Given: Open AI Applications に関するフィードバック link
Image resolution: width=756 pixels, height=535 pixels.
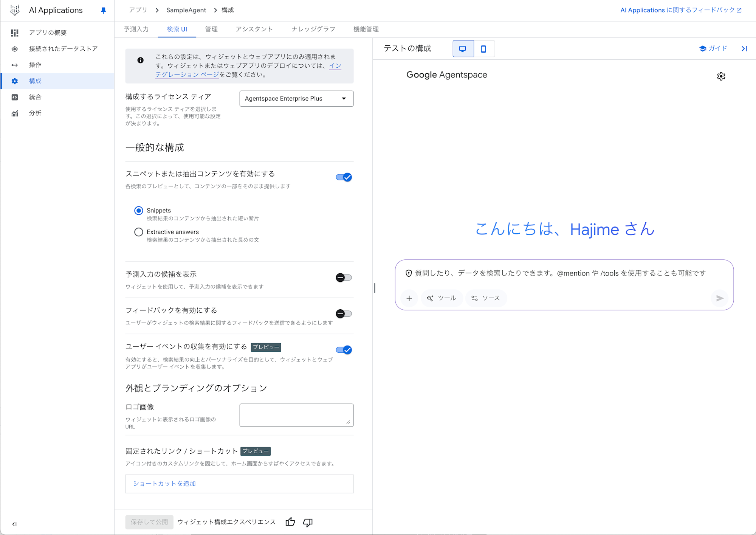Looking at the screenshot, I should point(681,10).
